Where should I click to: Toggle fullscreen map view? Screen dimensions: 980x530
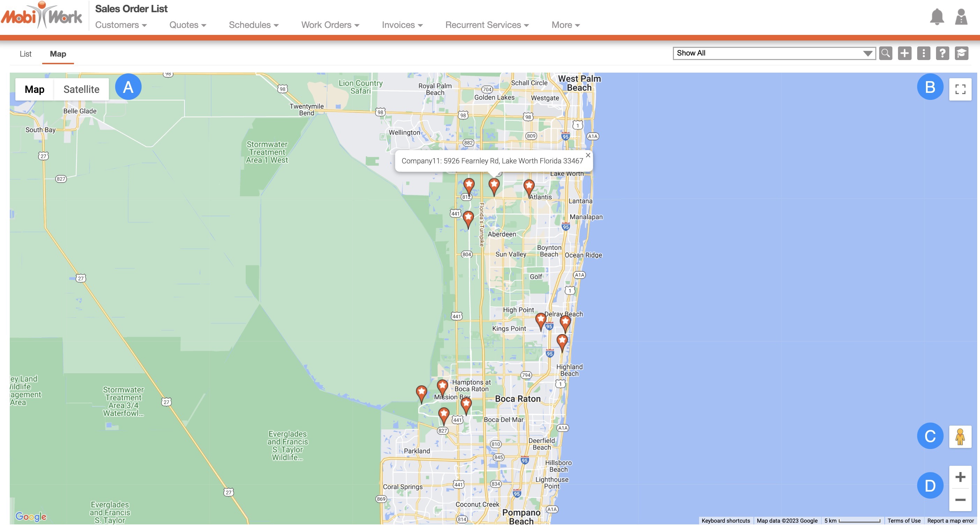960,89
